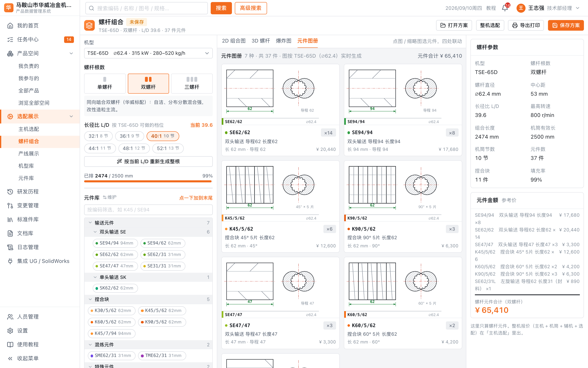Click the 研发历程 history icon
The width and height of the screenshot is (588, 368).
[10, 192]
